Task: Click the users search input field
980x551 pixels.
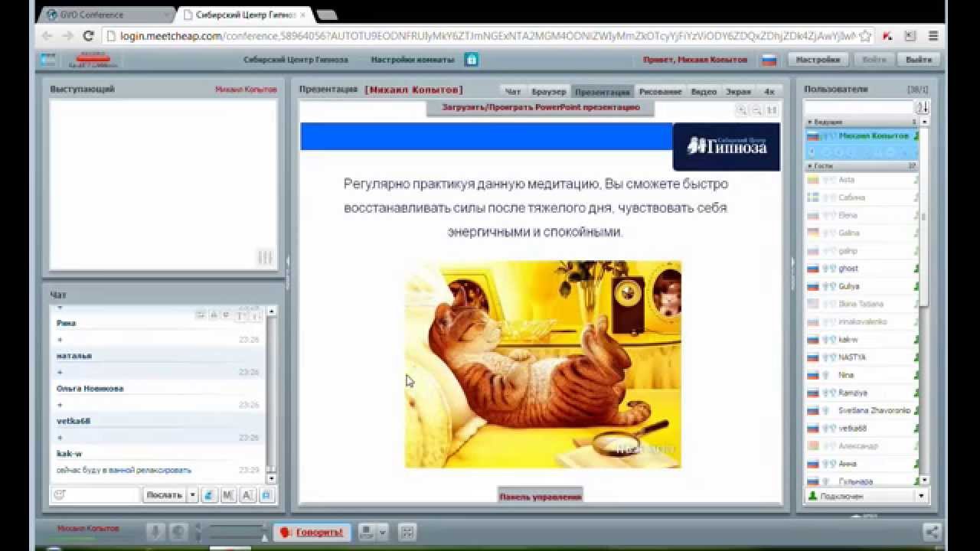Action: [x=859, y=108]
